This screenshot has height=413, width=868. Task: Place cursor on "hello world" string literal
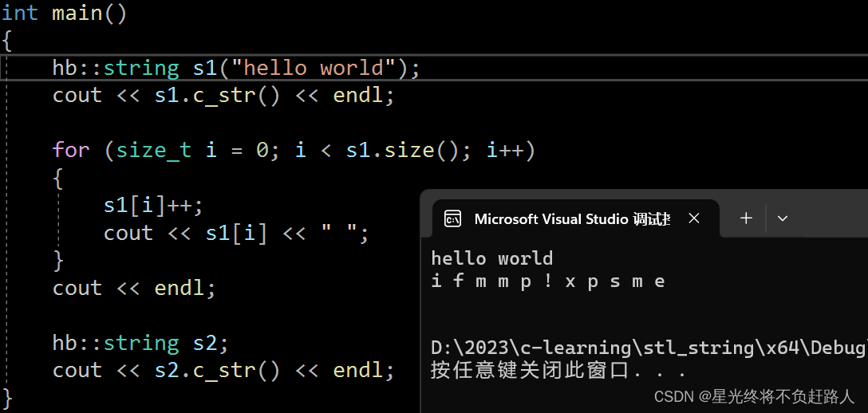(314, 68)
